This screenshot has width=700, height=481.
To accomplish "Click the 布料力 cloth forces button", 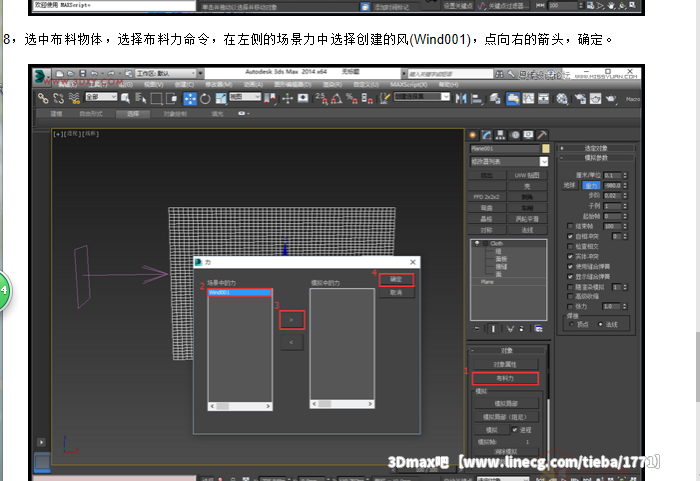I will pyautogui.click(x=505, y=378).
